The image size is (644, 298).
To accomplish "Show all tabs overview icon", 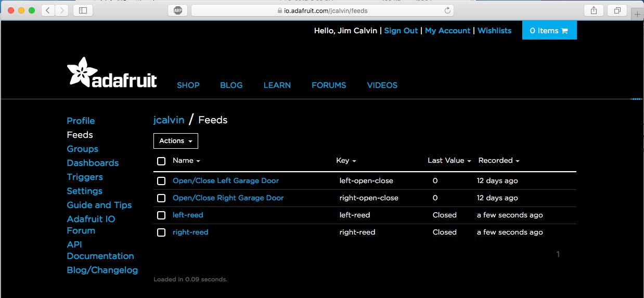I will [x=617, y=10].
